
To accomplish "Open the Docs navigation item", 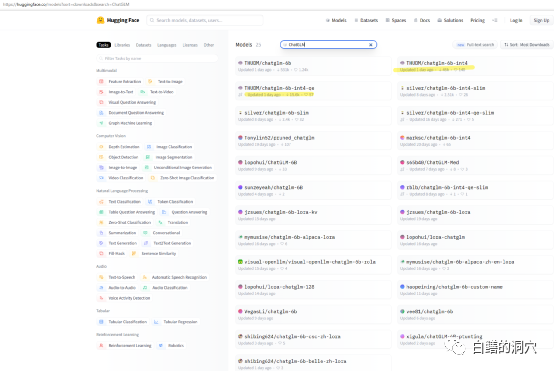I will pyautogui.click(x=422, y=20).
